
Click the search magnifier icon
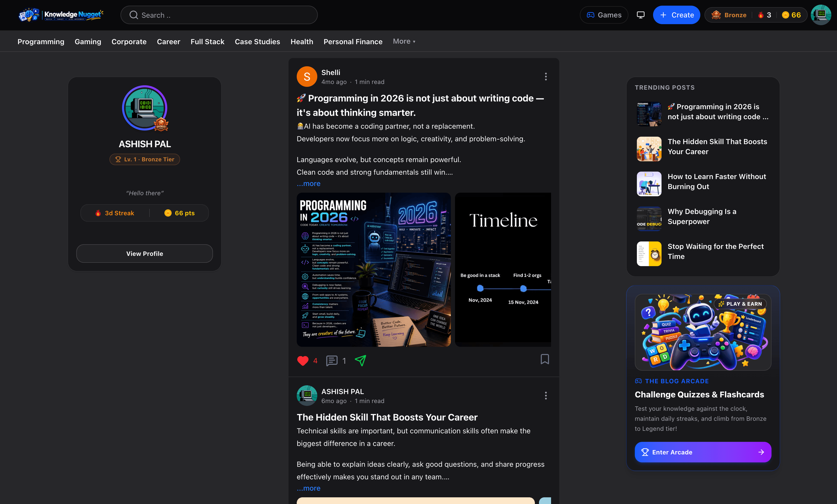134,15
